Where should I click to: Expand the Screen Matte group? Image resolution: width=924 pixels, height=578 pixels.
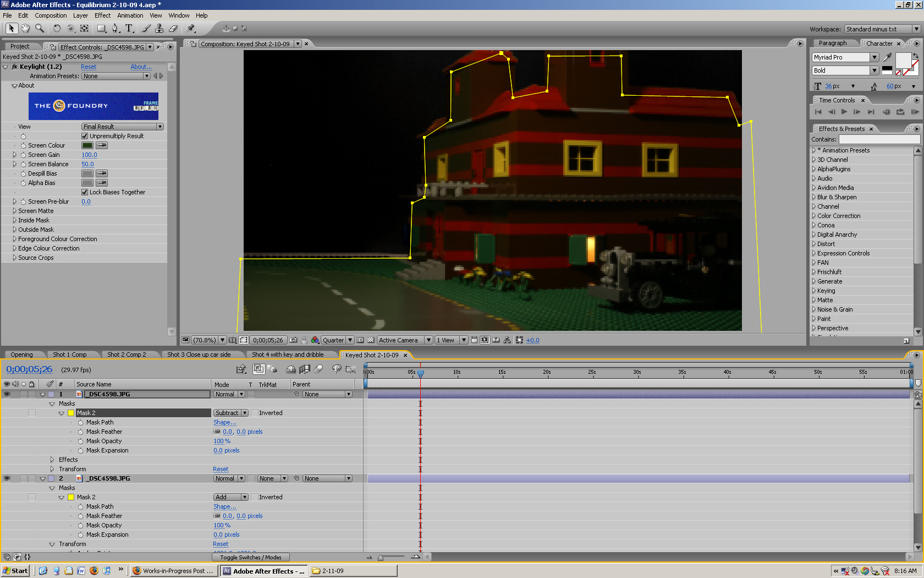[x=14, y=211]
